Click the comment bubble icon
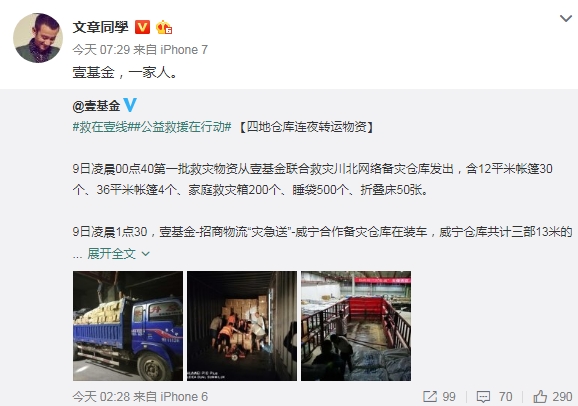 [483, 397]
